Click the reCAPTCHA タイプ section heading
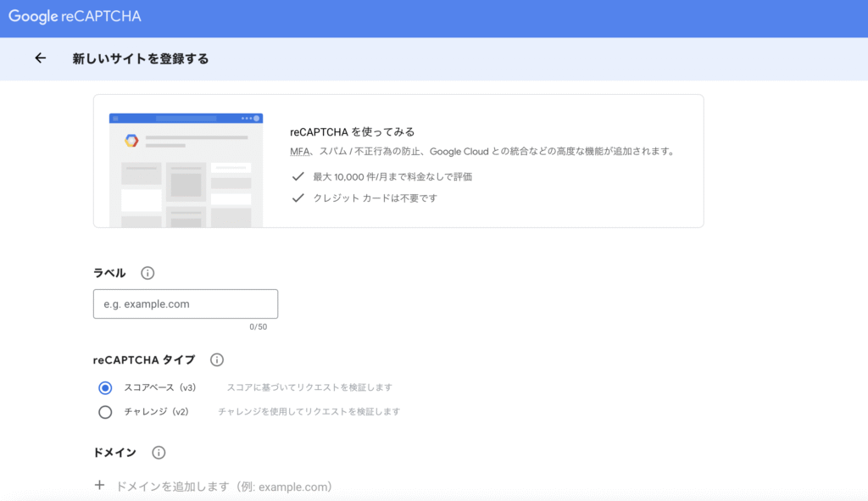This screenshot has width=868, height=501. pos(144,359)
